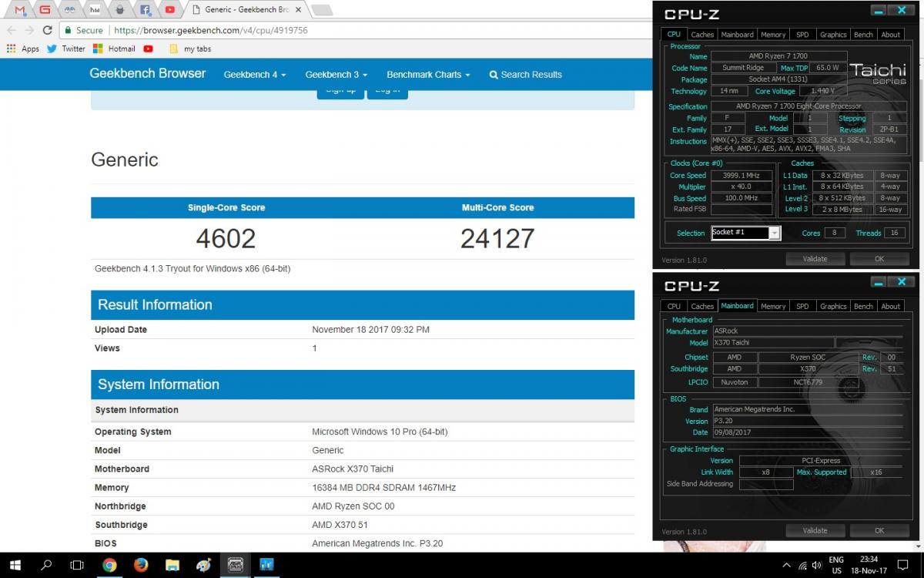The image size is (924, 578).
Task: Switch to the red G pinned tab
Action: pyautogui.click(x=45, y=10)
